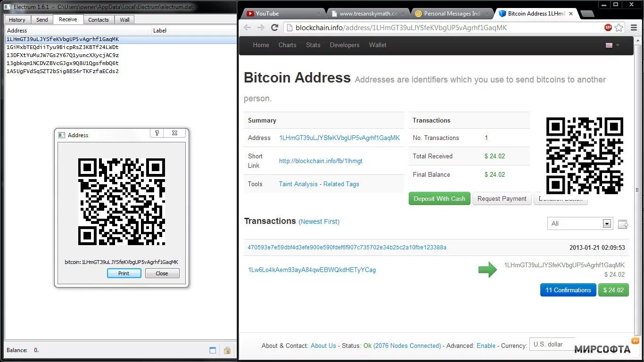
Task: Close the YouTube tab
Action: point(319,14)
